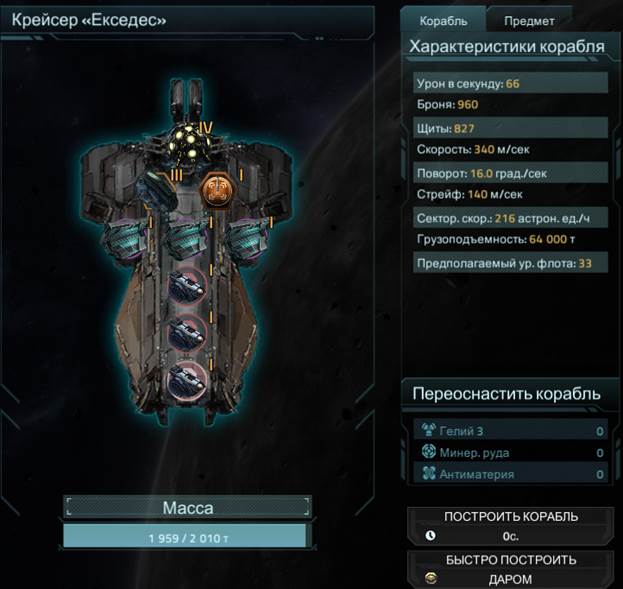623x589 pixels.
Task: Switch to the Корабль tab
Action: [x=443, y=21]
